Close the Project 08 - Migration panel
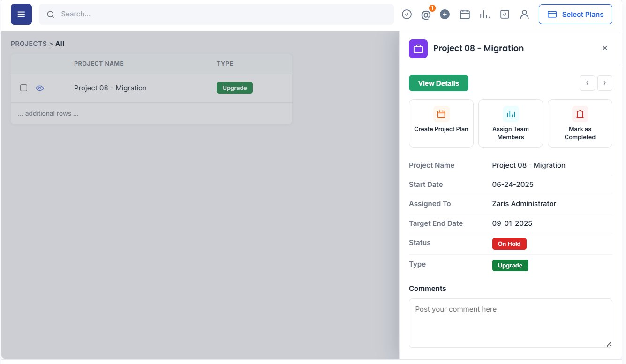The width and height of the screenshot is (626, 364). click(605, 48)
